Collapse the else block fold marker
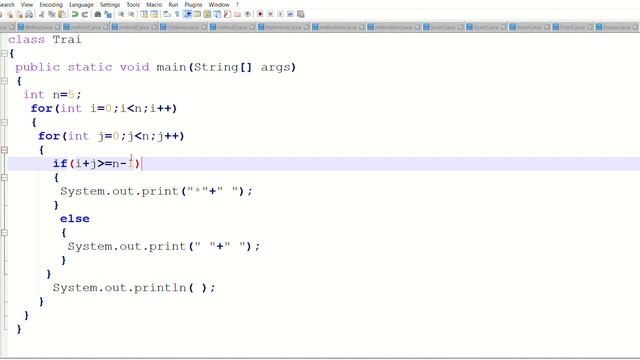The image size is (640, 360). [4, 233]
